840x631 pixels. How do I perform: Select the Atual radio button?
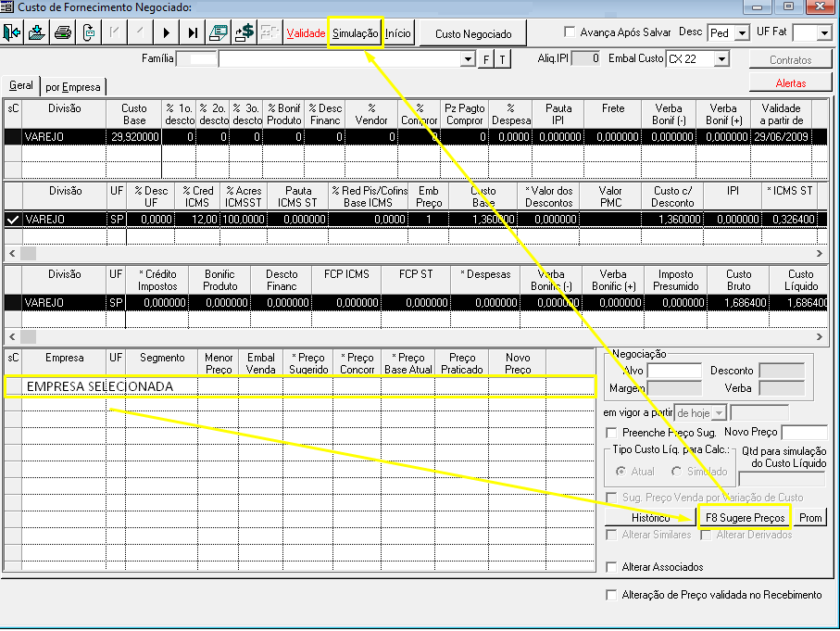click(x=621, y=472)
